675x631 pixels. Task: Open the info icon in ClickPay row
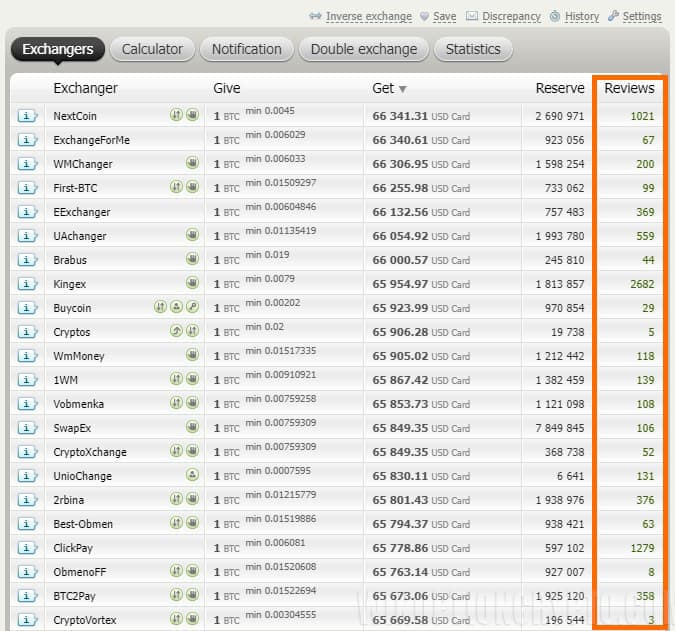point(26,548)
